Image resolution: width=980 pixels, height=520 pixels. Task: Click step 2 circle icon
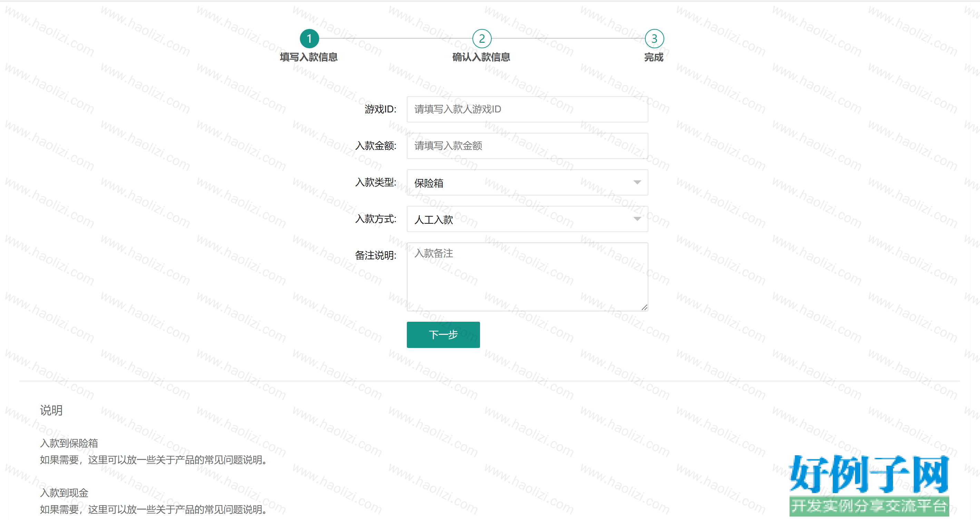click(x=482, y=38)
